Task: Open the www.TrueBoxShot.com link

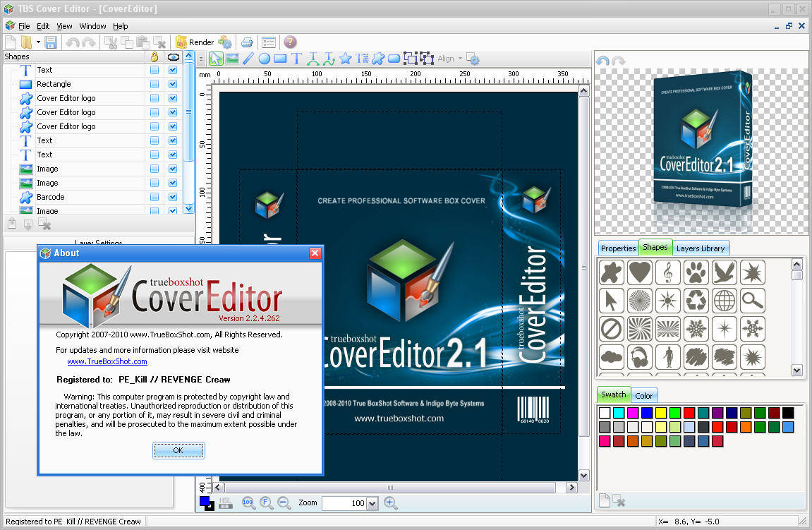Action: tap(107, 361)
